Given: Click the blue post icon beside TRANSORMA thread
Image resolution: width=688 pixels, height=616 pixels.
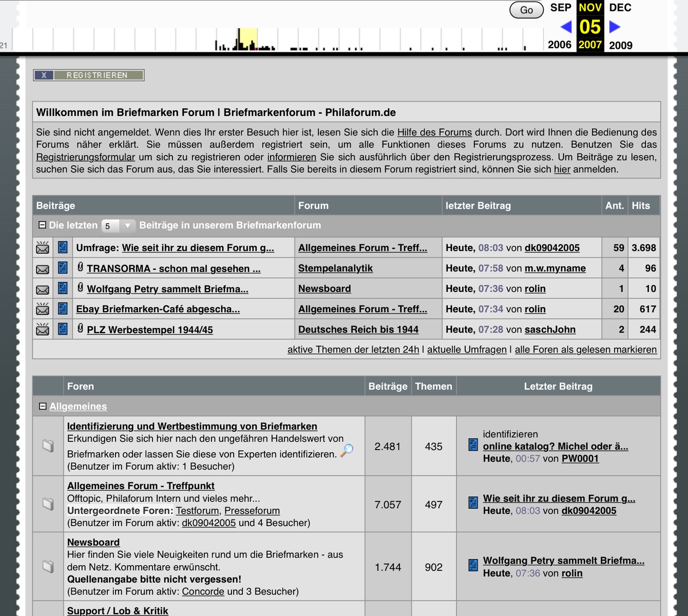Looking at the screenshot, I should click(x=63, y=268).
